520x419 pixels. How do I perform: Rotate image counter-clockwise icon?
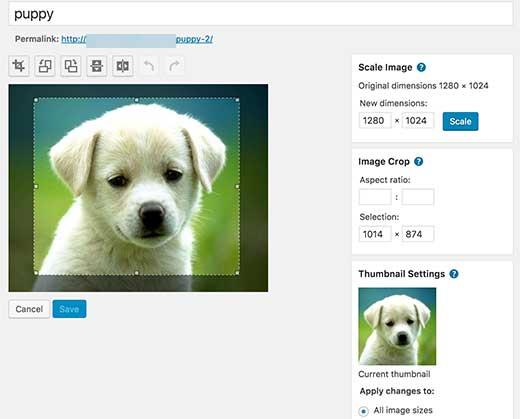pyautogui.click(x=45, y=66)
